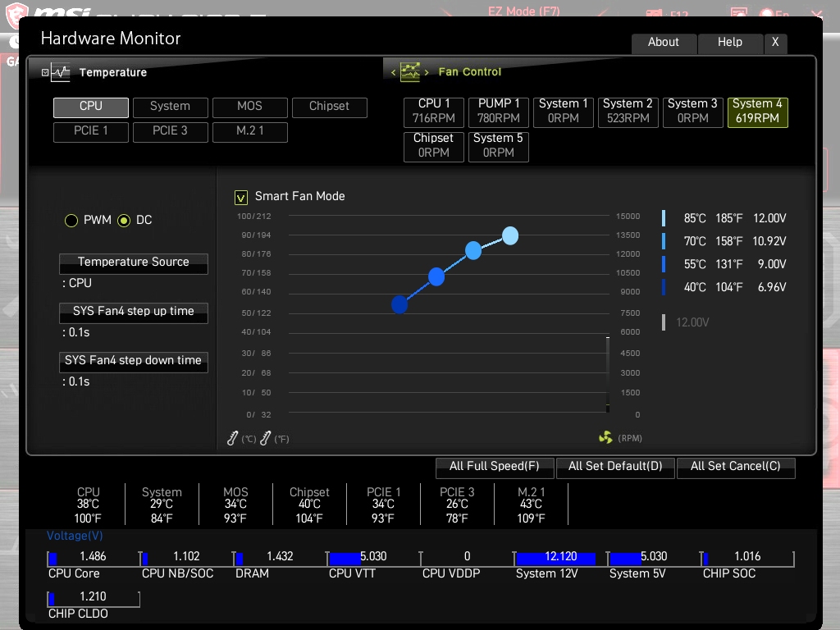Click the CPU Core voltage bar

94,558
